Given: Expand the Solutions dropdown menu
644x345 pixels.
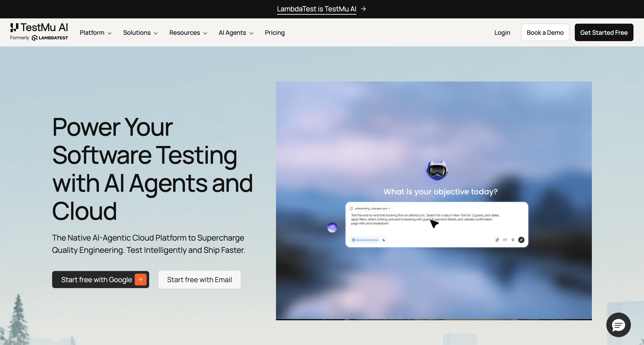Looking at the screenshot, I should coord(140,33).
